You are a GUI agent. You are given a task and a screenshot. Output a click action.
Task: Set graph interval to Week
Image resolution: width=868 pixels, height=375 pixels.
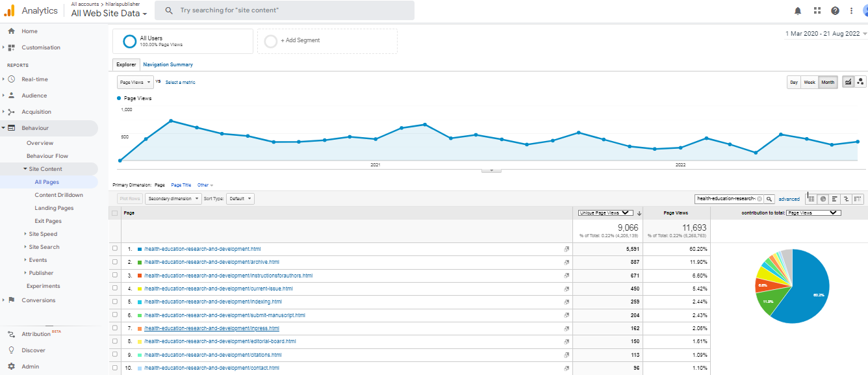click(810, 82)
